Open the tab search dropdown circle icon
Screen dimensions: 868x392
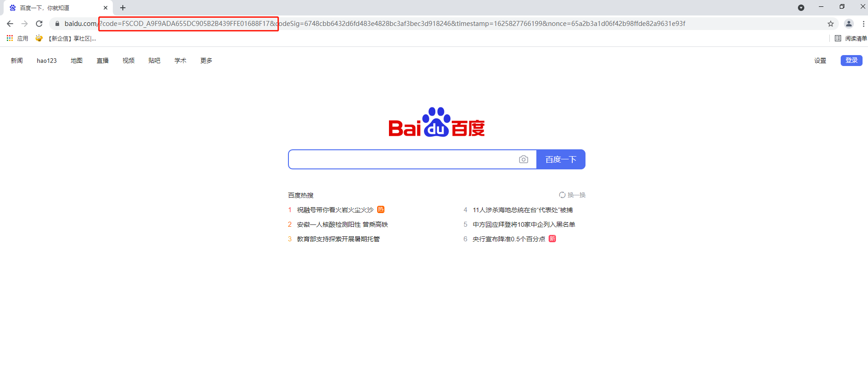tap(801, 8)
